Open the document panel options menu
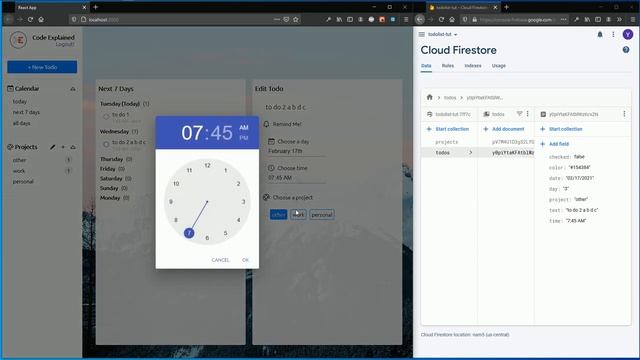The height and width of the screenshot is (360, 640). (x=624, y=114)
